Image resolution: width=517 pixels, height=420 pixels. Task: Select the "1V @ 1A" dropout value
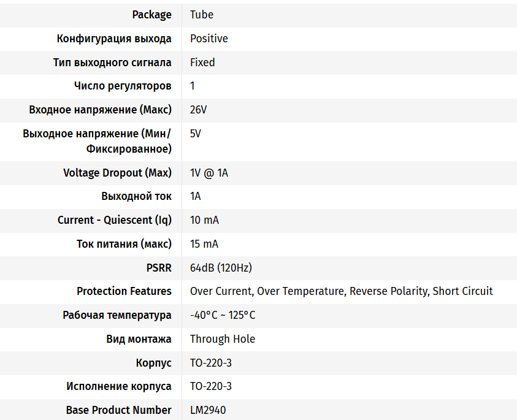coord(209,173)
